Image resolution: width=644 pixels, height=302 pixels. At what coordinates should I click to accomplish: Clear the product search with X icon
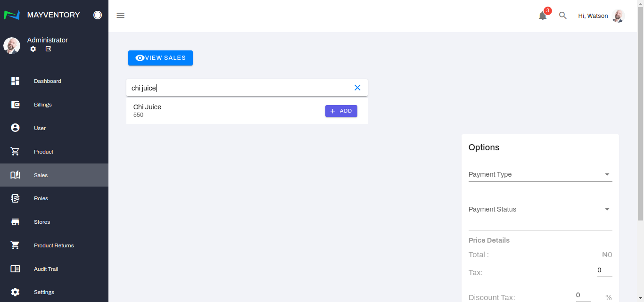(357, 88)
